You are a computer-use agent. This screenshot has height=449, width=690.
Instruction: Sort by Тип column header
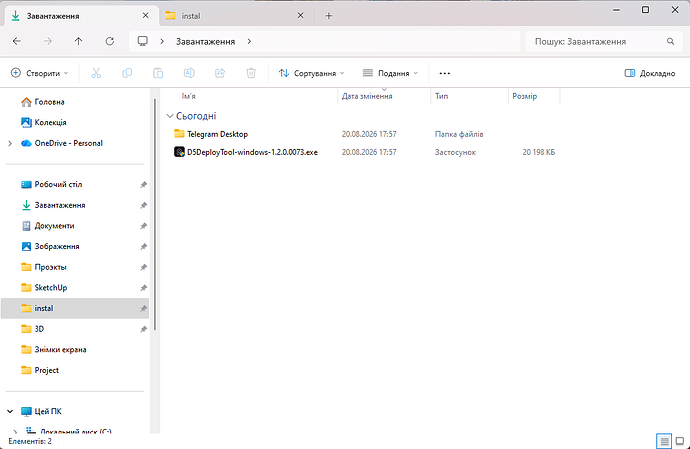point(441,96)
